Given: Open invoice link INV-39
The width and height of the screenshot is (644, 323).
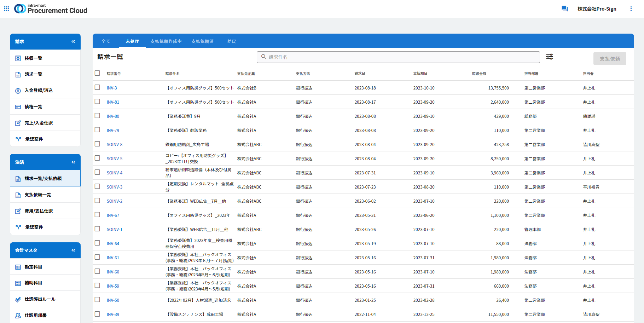Looking at the screenshot, I should pyautogui.click(x=113, y=315).
